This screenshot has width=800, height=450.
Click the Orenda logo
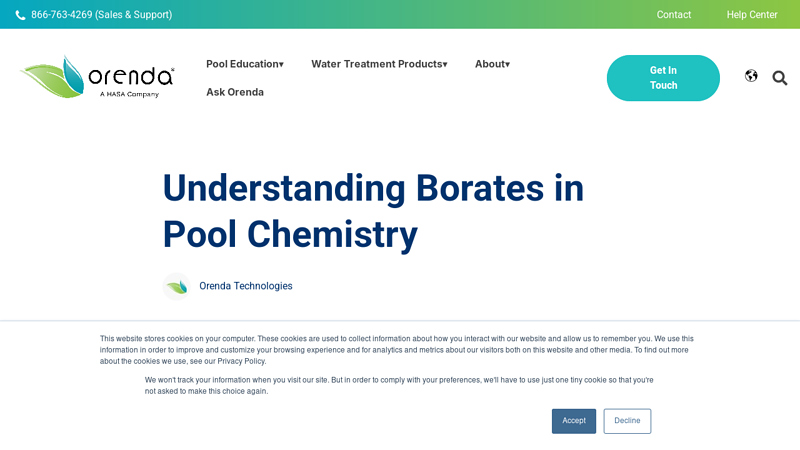click(97, 77)
